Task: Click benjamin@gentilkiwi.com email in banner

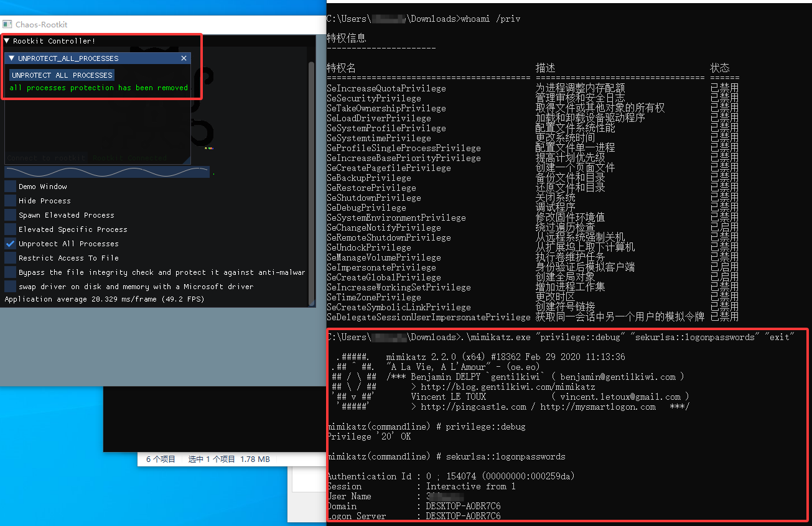Action: [x=618, y=377]
